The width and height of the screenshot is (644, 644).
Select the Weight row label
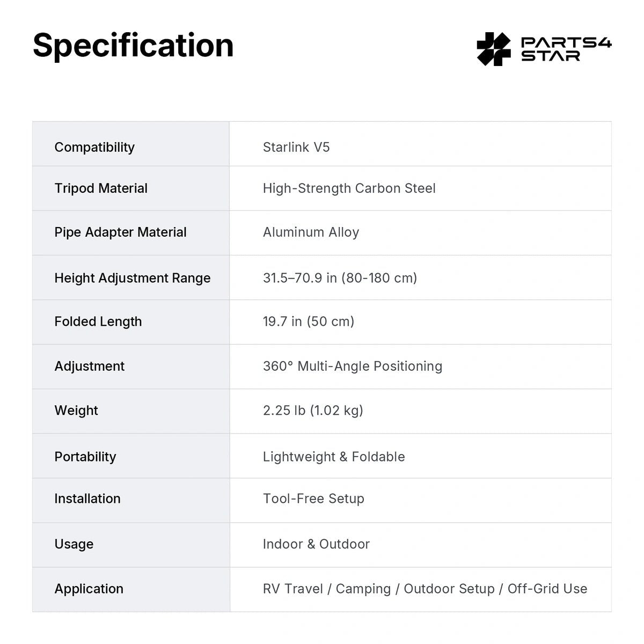[x=76, y=411]
